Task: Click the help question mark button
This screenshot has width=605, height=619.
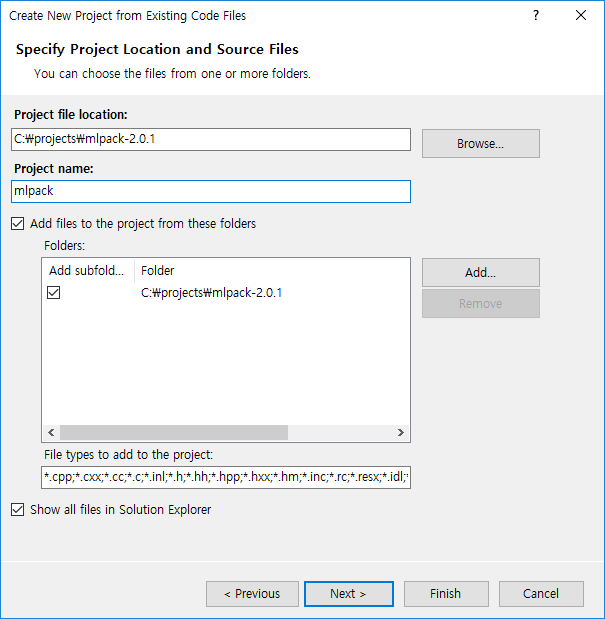Action: [536, 15]
